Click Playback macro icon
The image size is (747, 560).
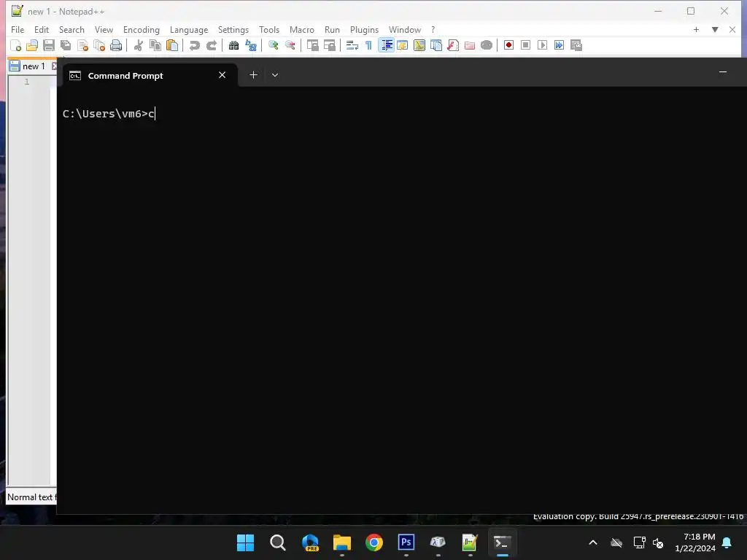542,45
